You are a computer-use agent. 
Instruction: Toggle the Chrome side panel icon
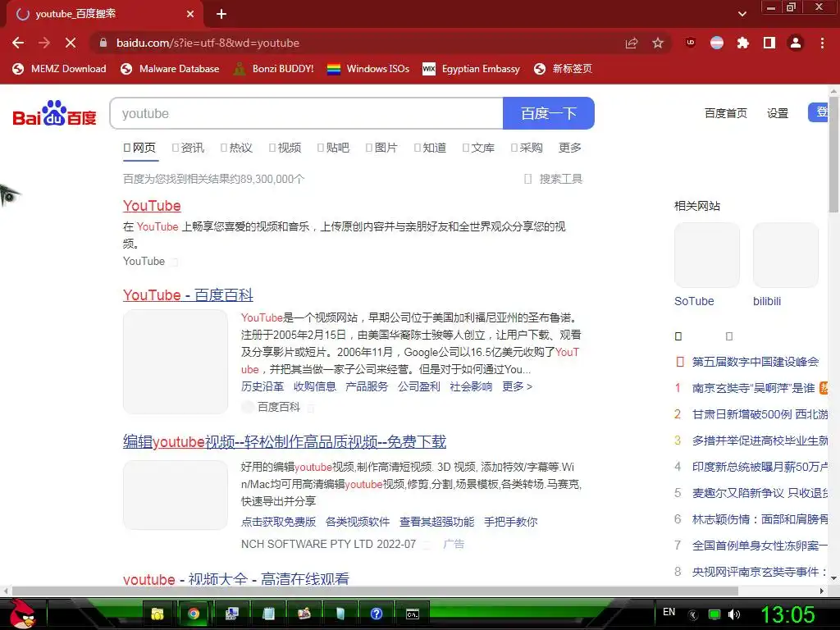click(769, 43)
